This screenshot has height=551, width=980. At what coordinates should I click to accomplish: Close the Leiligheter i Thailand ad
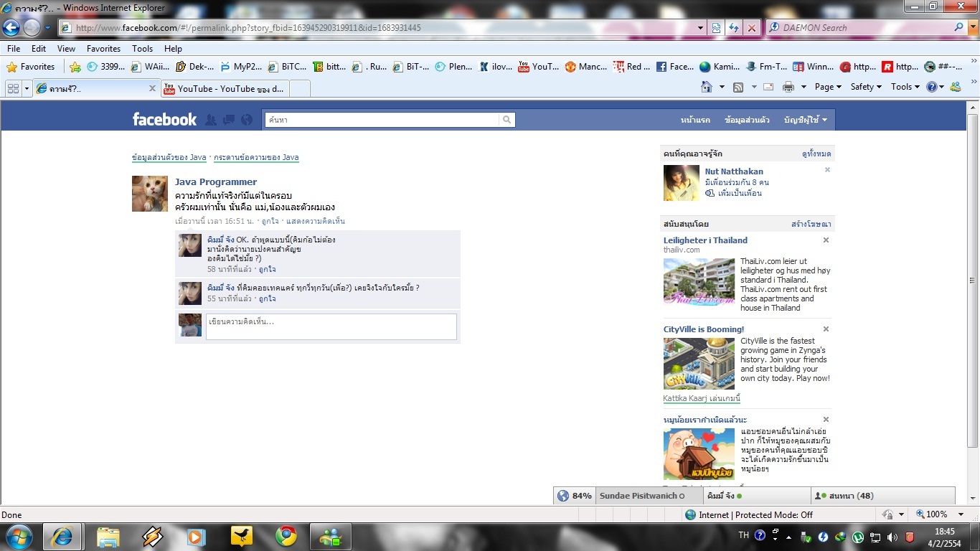(x=826, y=240)
